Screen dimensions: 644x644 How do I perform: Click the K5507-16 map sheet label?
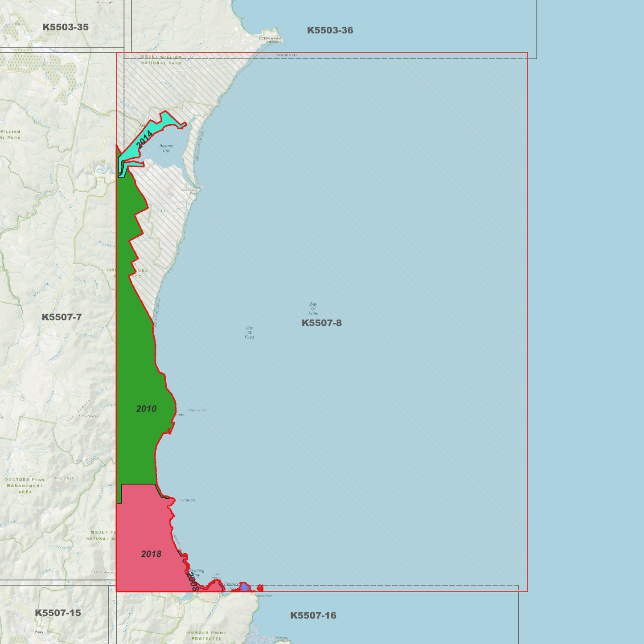point(313,615)
